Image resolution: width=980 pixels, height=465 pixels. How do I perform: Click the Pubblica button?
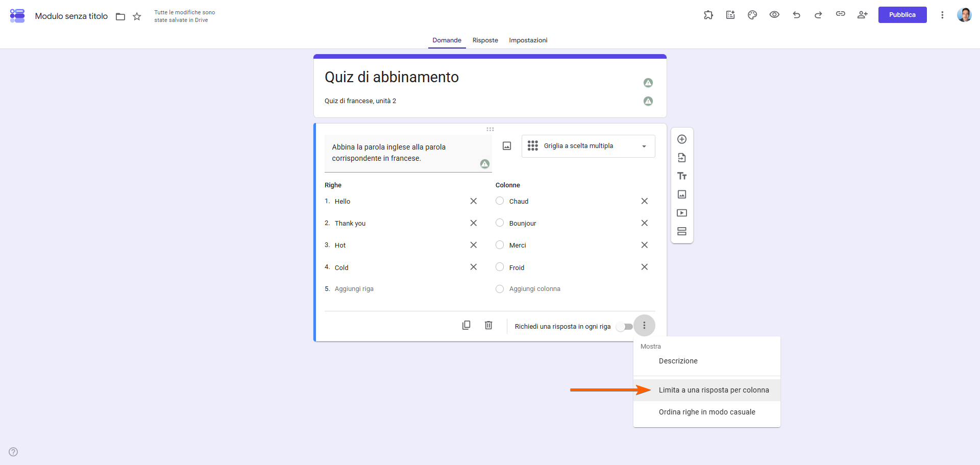click(x=902, y=15)
